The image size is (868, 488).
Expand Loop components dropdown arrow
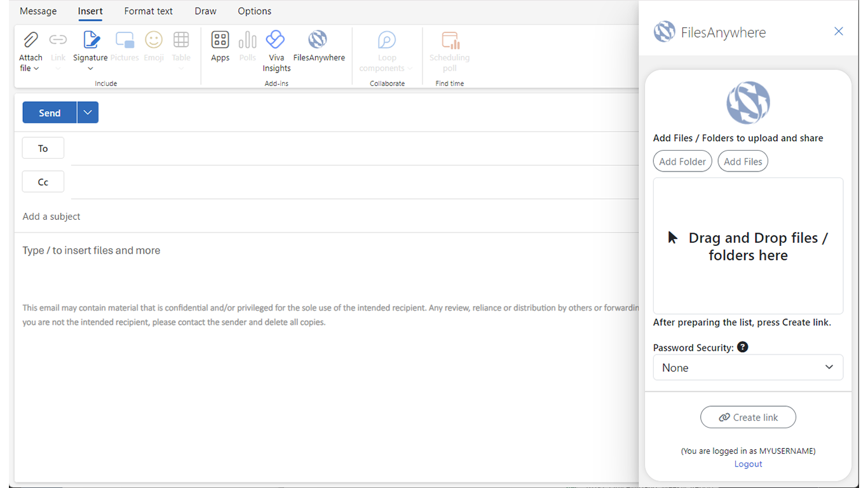coord(410,69)
